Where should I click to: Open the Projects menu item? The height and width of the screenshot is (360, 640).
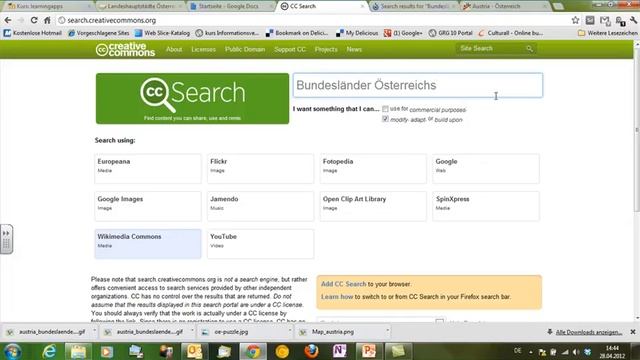[326, 49]
